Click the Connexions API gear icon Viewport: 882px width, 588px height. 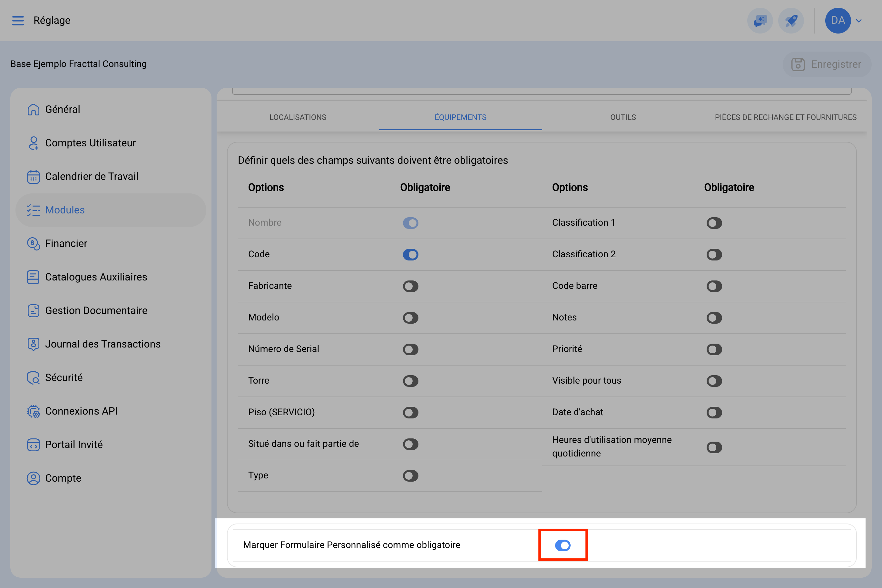pyautogui.click(x=34, y=411)
